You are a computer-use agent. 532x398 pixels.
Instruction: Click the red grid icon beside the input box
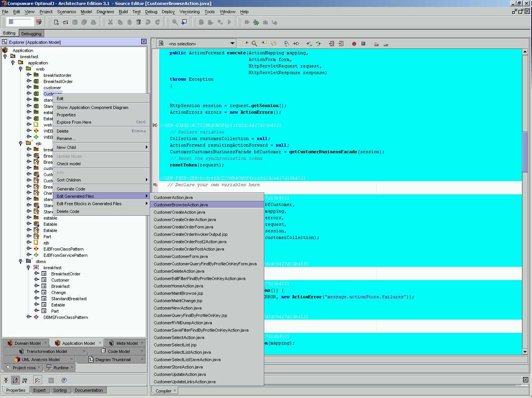click(x=39, y=22)
